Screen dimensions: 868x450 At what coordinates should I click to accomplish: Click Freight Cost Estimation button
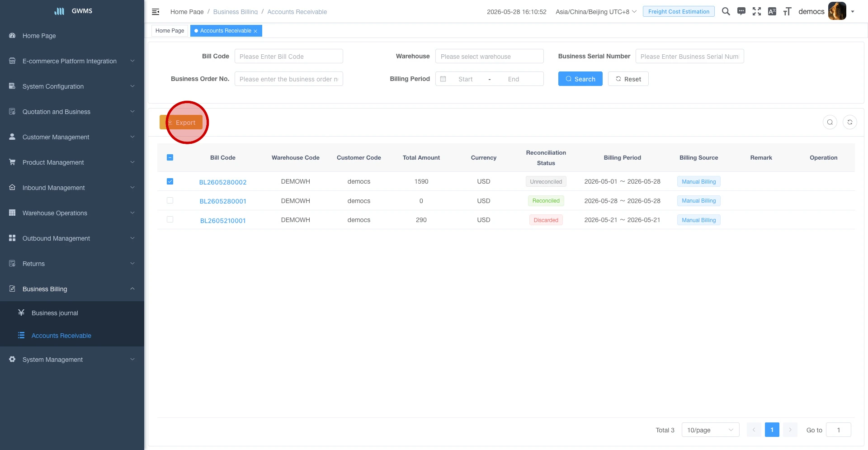679,11
